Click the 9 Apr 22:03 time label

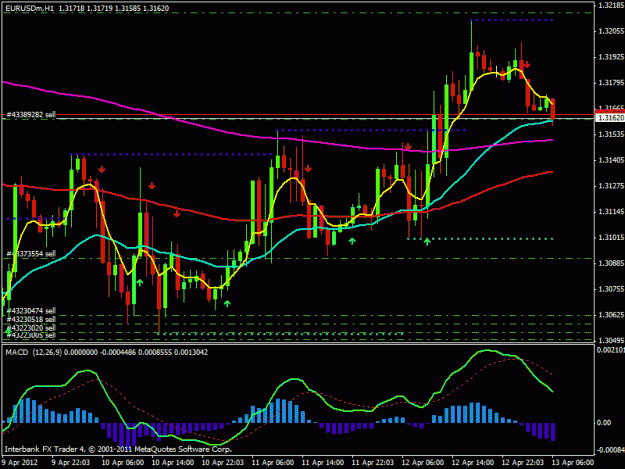coord(71,462)
